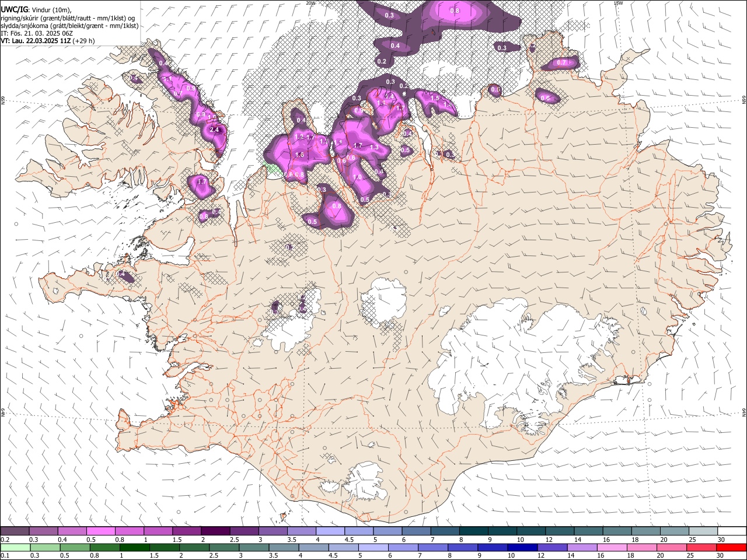The image size is (747, 560).
Task: Click the bright pink 0.5 snow scale swatch
Action: pos(101,531)
